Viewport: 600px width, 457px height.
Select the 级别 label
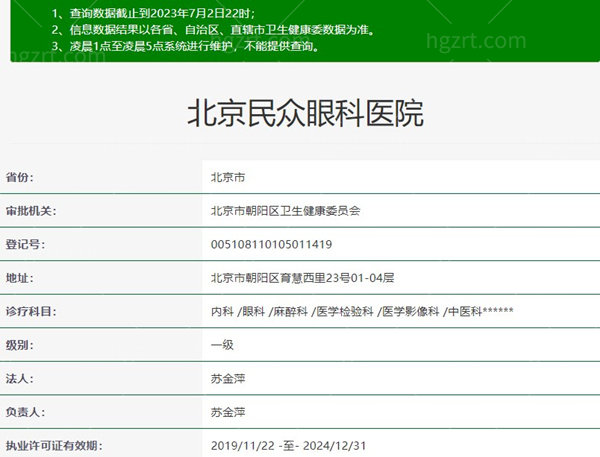tap(20, 345)
